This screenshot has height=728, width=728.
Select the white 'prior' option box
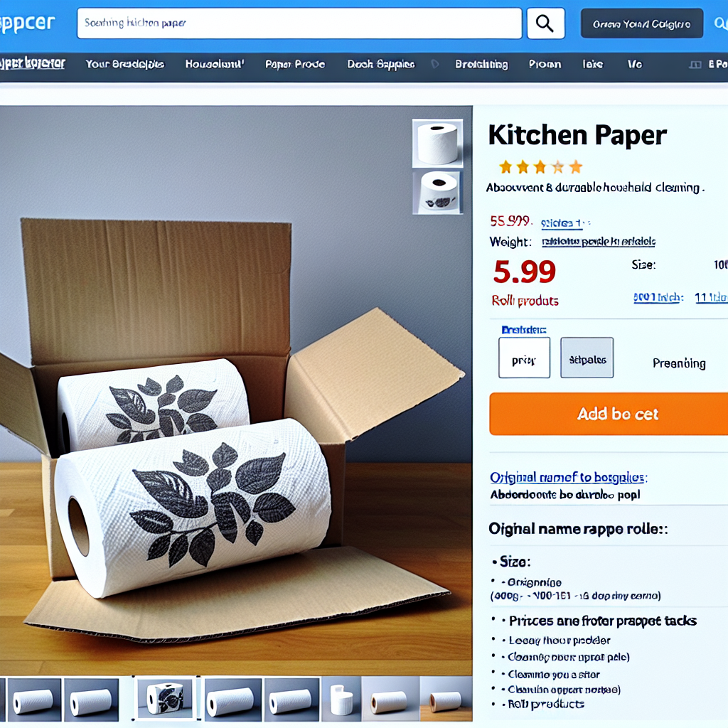coord(524,358)
